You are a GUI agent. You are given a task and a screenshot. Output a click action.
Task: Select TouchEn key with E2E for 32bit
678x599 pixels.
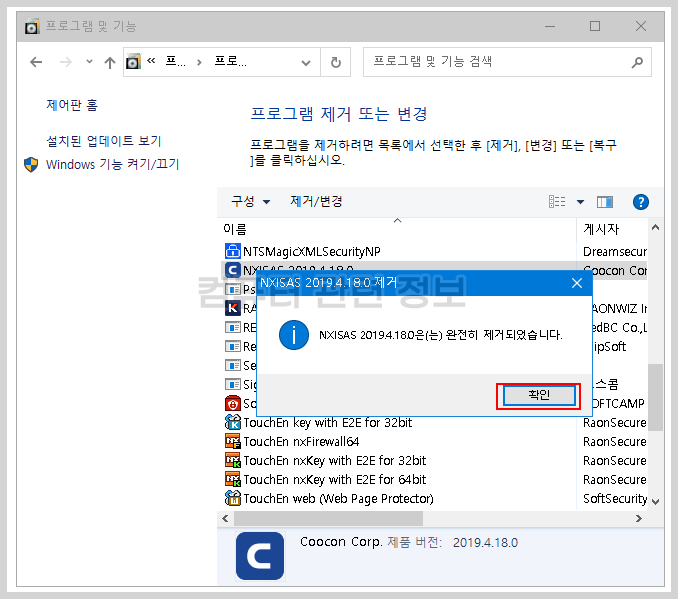(x=327, y=423)
